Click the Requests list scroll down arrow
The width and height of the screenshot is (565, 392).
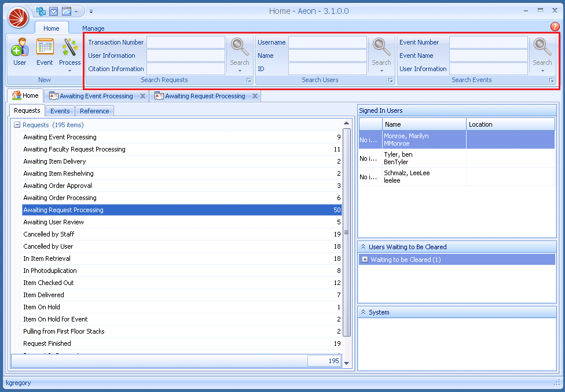click(x=347, y=363)
